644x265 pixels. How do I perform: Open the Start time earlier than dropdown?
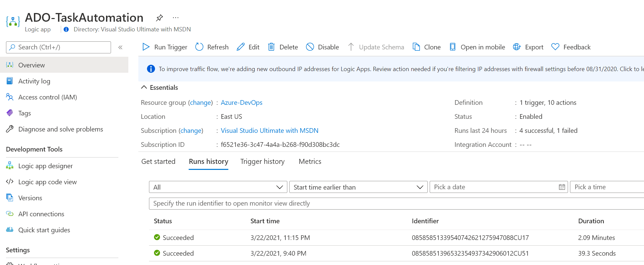tap(359, 187)
